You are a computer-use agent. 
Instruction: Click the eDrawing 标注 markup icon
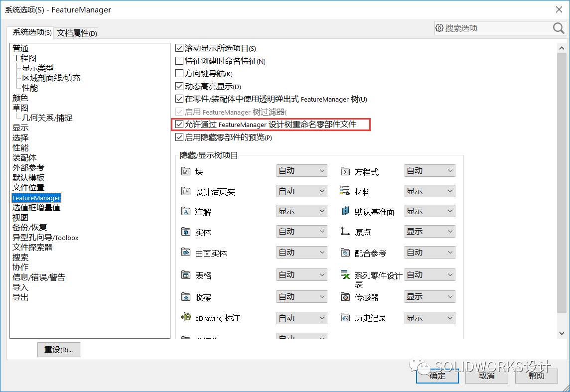186,317
